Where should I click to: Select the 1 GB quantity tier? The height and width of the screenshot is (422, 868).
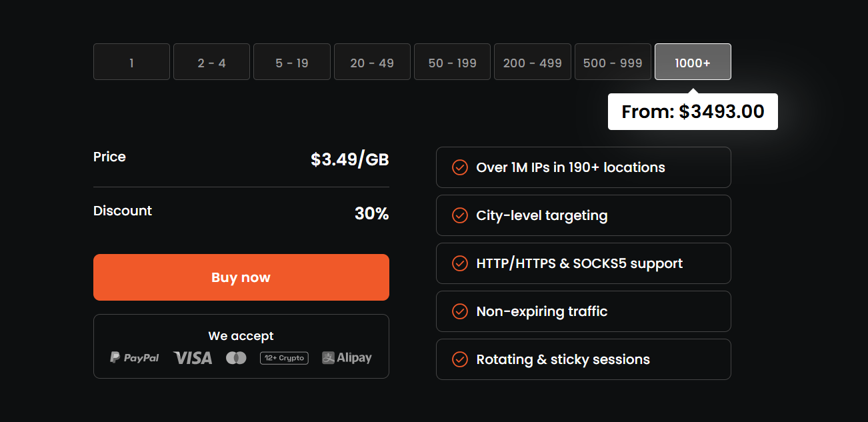[x=131, y=62]
